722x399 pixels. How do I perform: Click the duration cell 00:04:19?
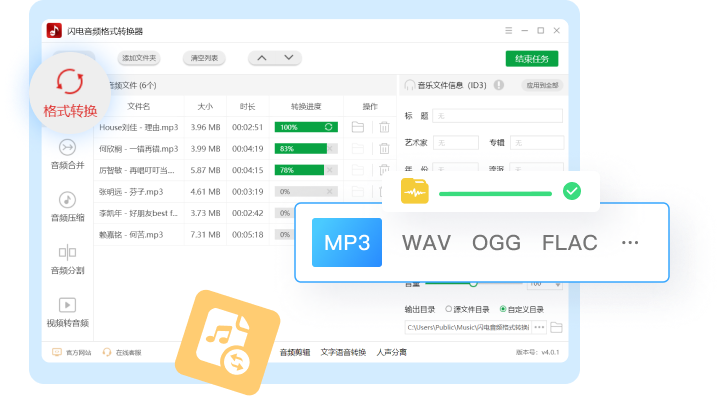coord(248,149)
